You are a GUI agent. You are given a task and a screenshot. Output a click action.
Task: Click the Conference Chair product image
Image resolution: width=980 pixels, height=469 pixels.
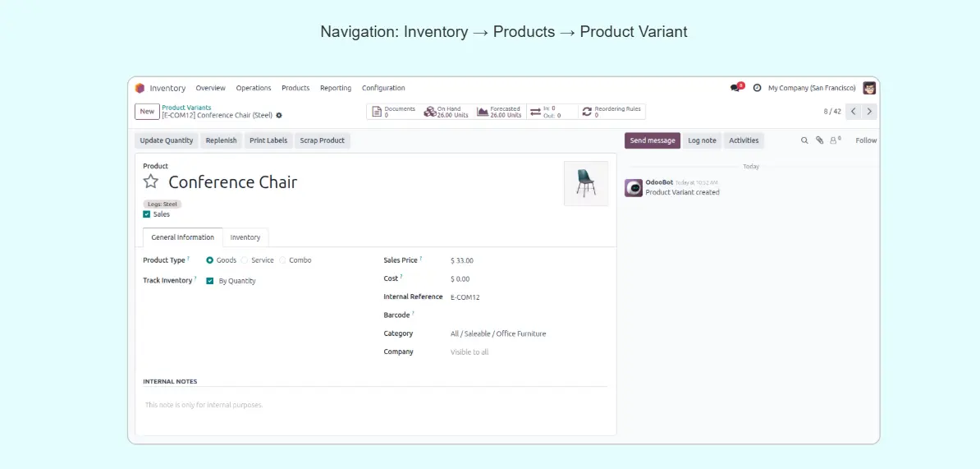coord(586,183)
